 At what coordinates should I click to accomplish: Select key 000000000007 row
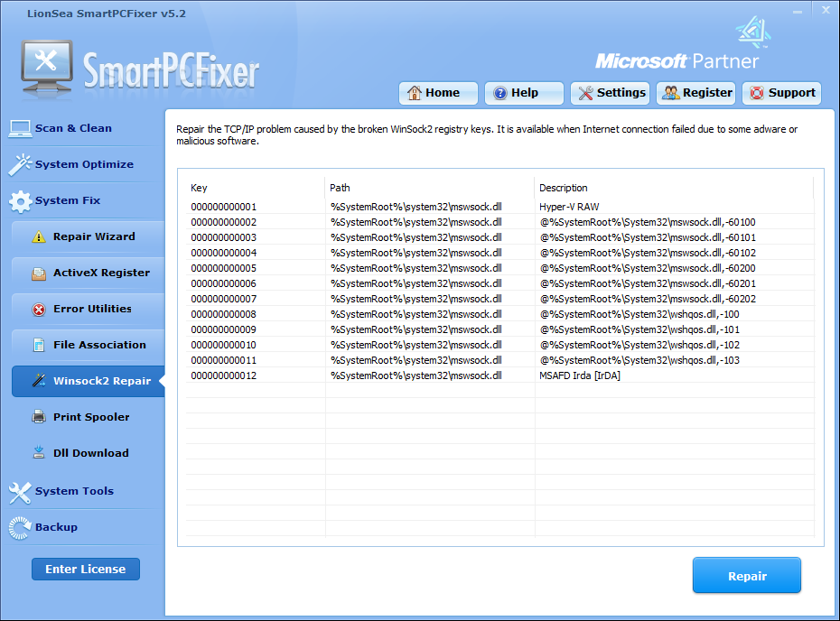coord(499,299)
